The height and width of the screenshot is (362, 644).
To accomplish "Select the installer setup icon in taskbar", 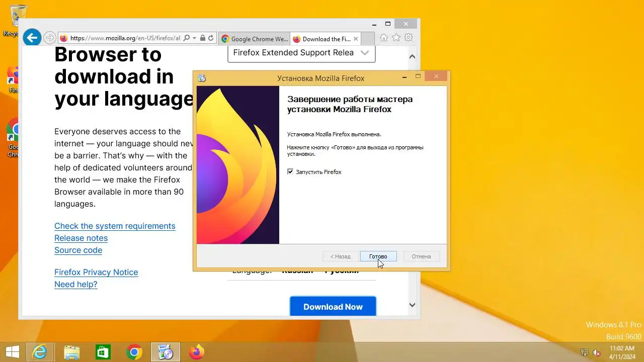I will (x=166, y=352).
